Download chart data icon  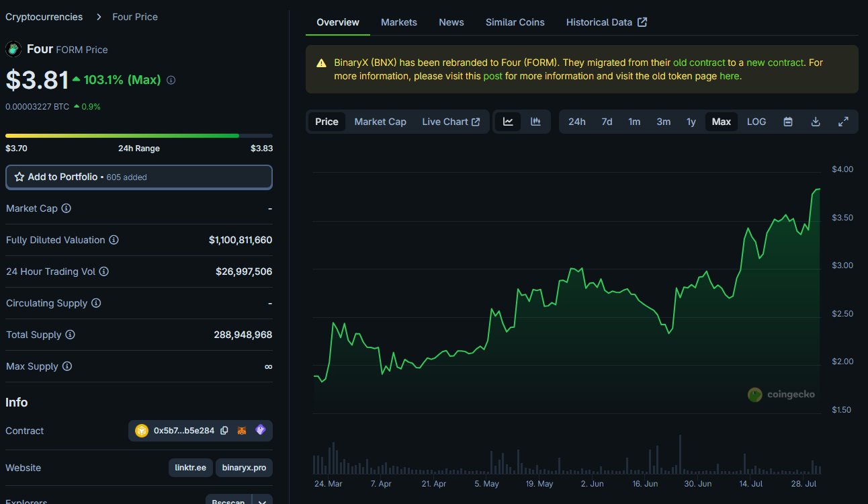point(816,122)
